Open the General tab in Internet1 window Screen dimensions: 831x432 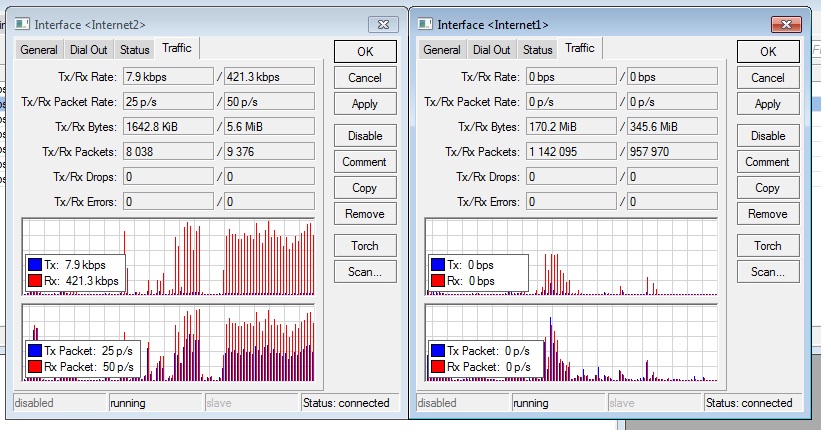(441, 50)
